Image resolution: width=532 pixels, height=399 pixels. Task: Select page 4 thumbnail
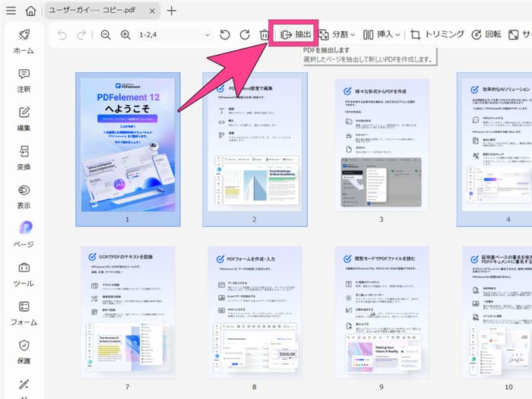tap(494, 149)
